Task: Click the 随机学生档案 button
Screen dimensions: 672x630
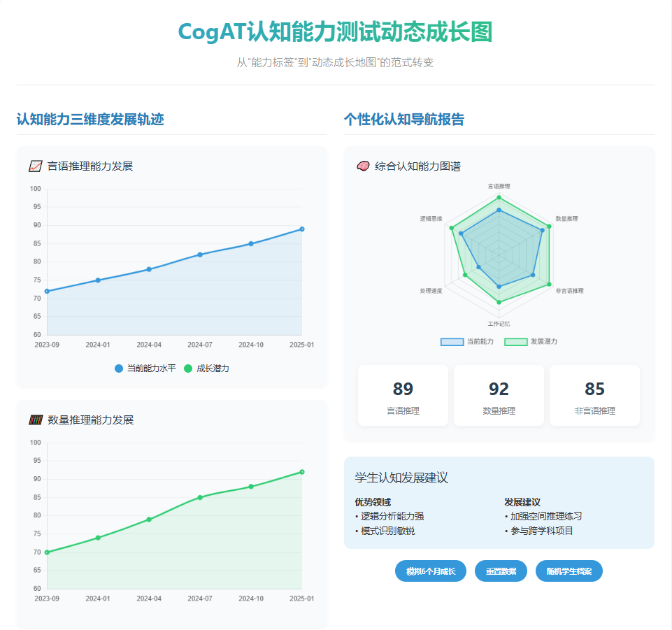Action: tap(569, 571)
